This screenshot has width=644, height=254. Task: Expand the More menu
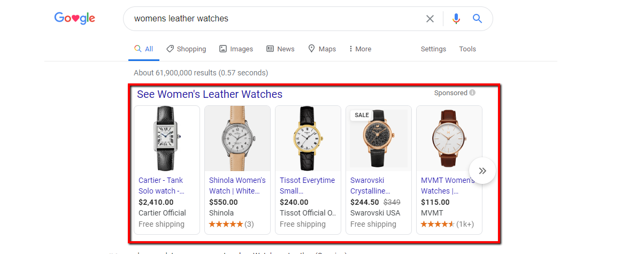click(x=360, y=49)
